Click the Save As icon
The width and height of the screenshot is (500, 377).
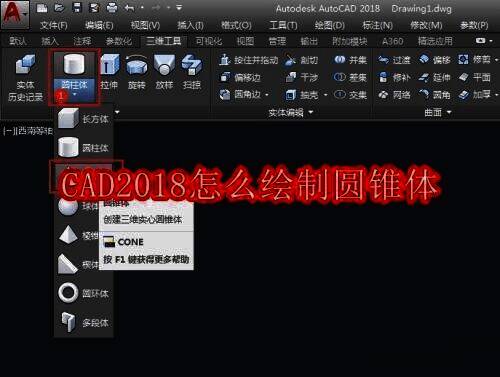[x=95, y=8]
